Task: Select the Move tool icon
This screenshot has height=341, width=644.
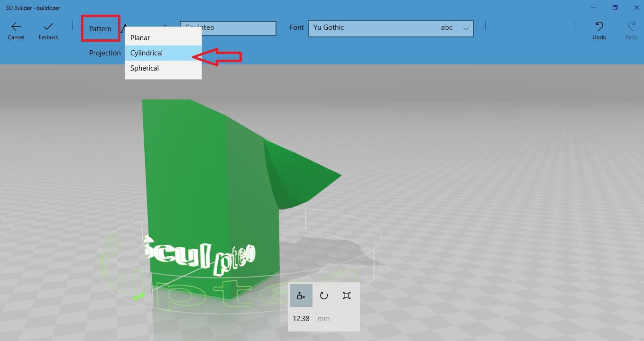Action: pos(301,296)
